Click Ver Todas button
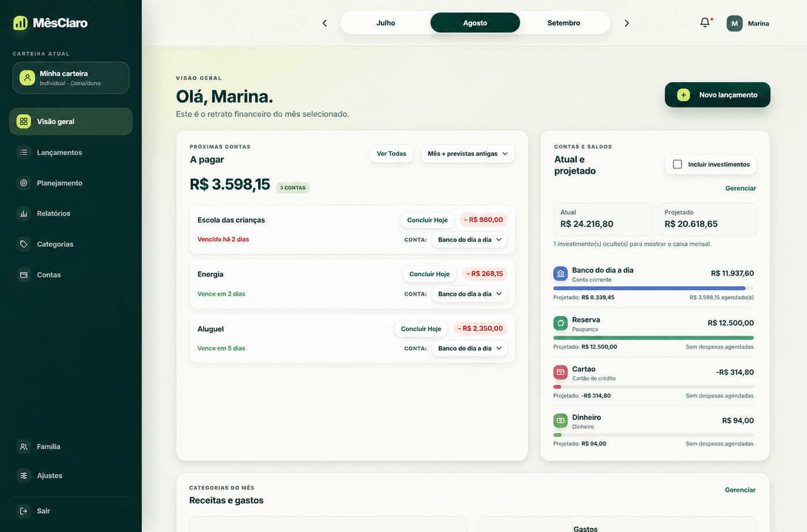 coord(391,154)
